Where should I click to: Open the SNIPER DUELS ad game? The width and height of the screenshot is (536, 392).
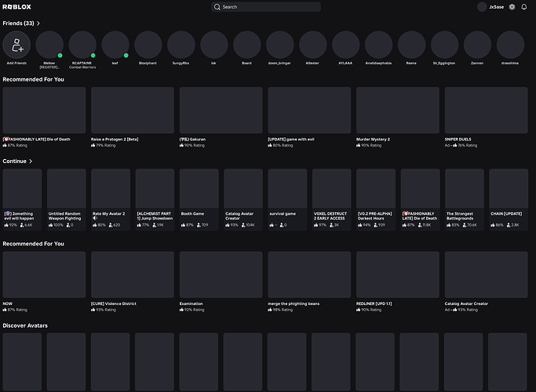pyautogui.click(x=486, y=117)
